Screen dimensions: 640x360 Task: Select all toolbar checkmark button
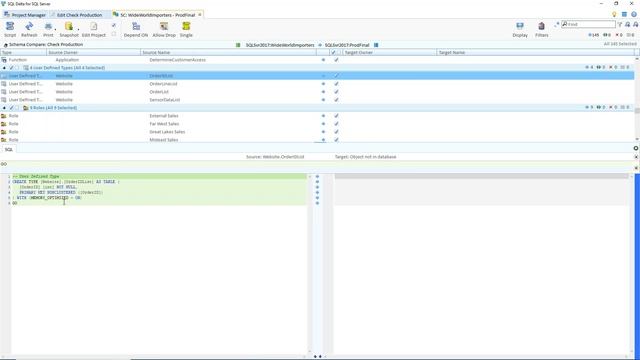pos(113,25)
